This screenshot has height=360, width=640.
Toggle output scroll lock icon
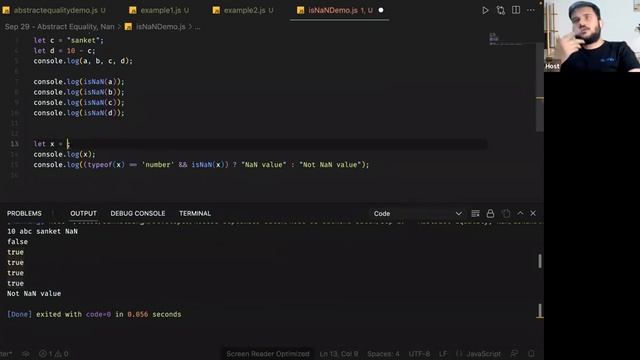pyautogui.click(x=490, y=213)
